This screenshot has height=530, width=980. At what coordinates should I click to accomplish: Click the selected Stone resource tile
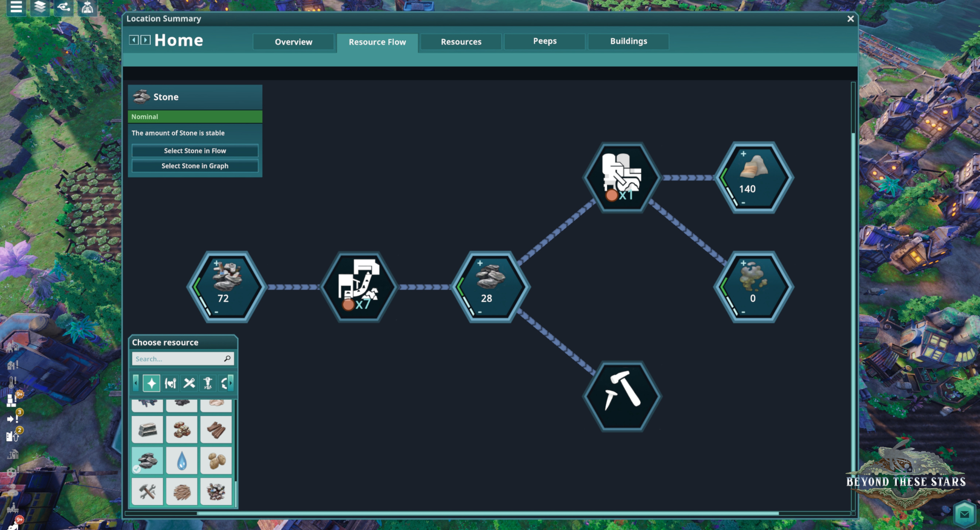pos(147,461)
